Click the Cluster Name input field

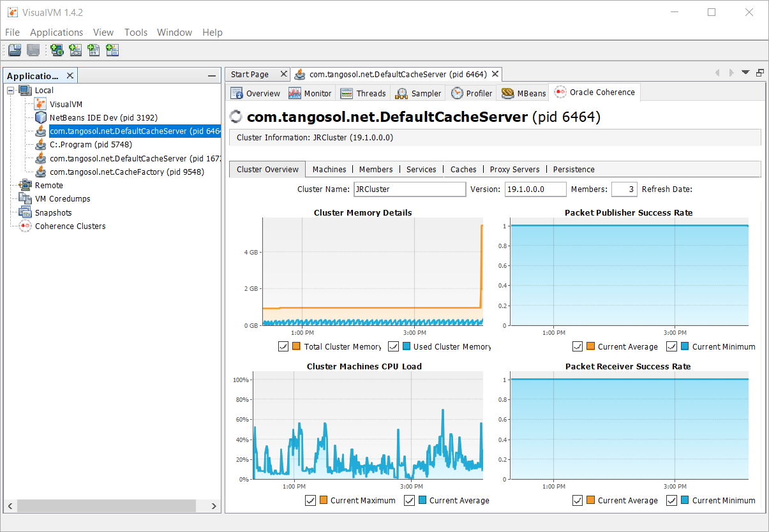click(x=410, y=189)
